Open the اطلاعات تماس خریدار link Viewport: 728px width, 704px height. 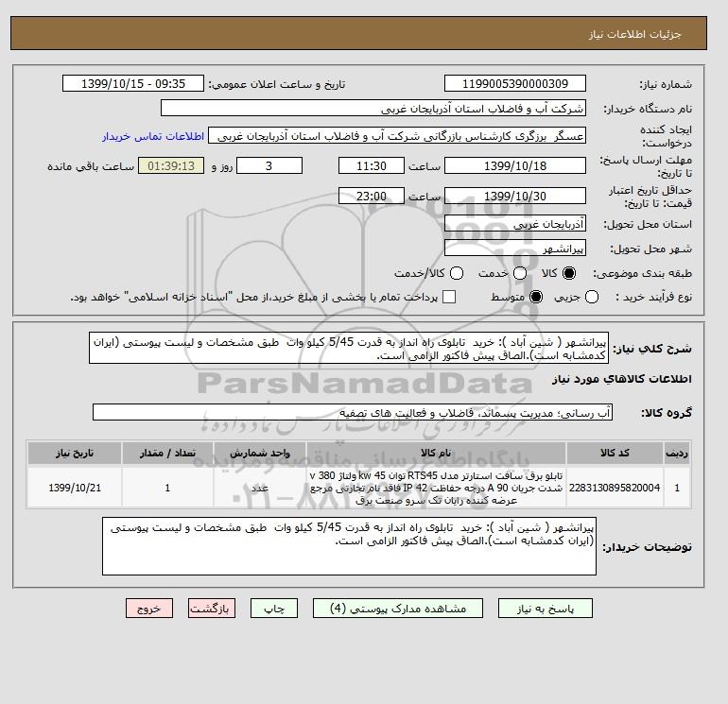click(x=153, y=136)
